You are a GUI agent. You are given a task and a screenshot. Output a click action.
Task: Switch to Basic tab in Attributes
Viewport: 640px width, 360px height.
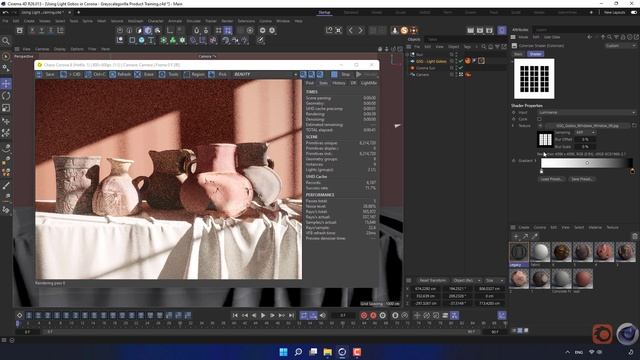[518, 54]
